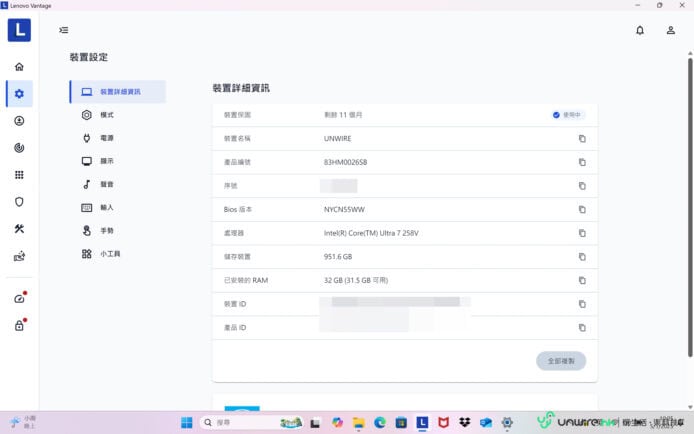Open the weather widget in taskbar
Viewport: 694px width, 434px height.
(x=23, y=422)
